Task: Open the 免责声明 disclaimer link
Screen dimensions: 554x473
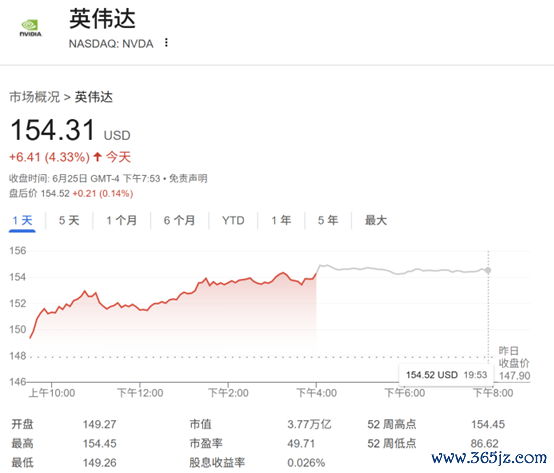Action: tap(188, 178)
